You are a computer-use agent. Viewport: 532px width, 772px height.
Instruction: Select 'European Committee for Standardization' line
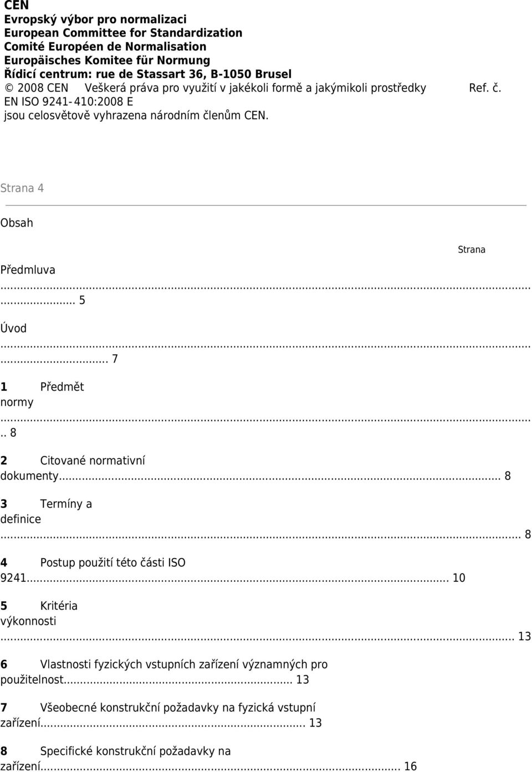pyautogui.click(x=123, y=33)
